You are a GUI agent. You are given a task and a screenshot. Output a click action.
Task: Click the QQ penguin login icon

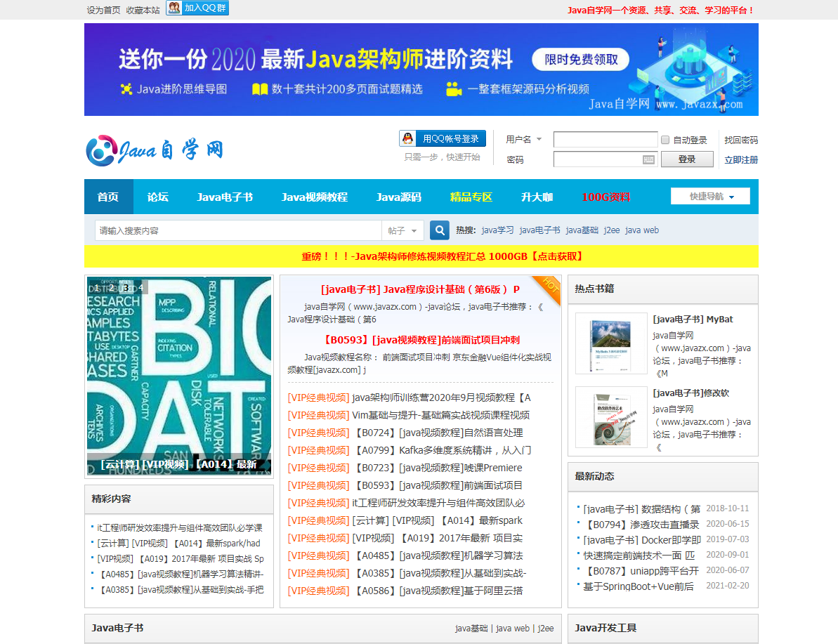click(408, 138)
